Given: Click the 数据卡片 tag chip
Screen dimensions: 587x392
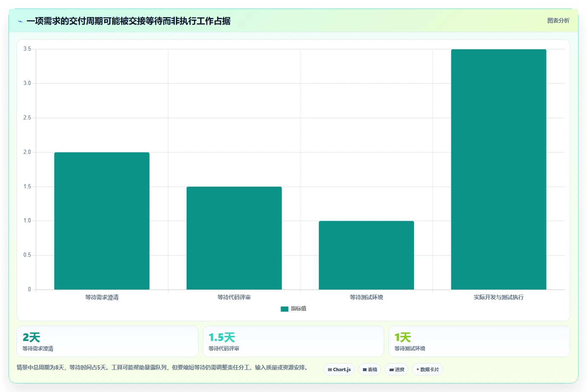Looking at the screenshot, I should [x=428, y=369].
